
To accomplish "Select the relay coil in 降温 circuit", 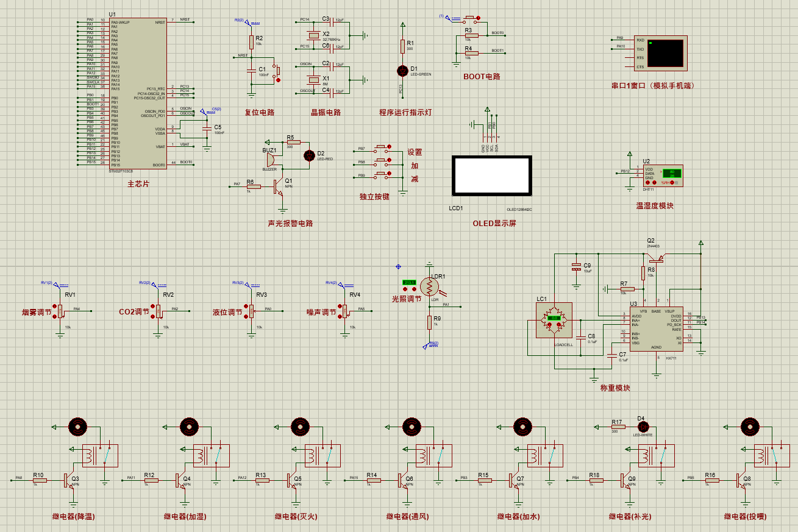I will pyautogui.click(x=89, y=455).
